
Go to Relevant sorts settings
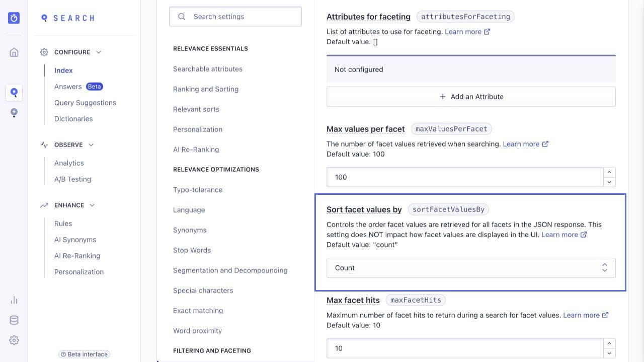pyautogui.click(x=196, y=109)
